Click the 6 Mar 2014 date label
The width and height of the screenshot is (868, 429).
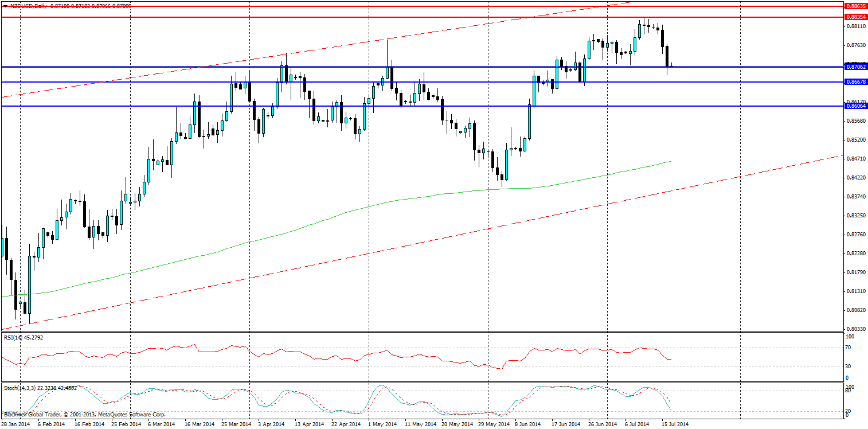[x=162, y=424]
